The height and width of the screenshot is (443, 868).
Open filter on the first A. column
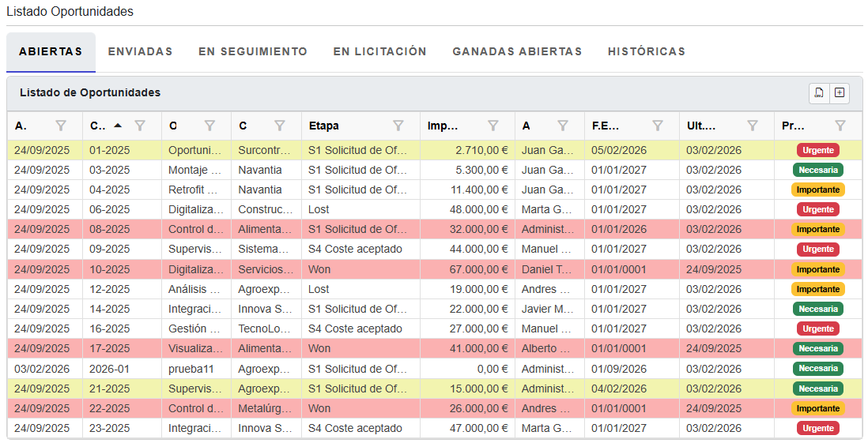[x=61, y=126]
